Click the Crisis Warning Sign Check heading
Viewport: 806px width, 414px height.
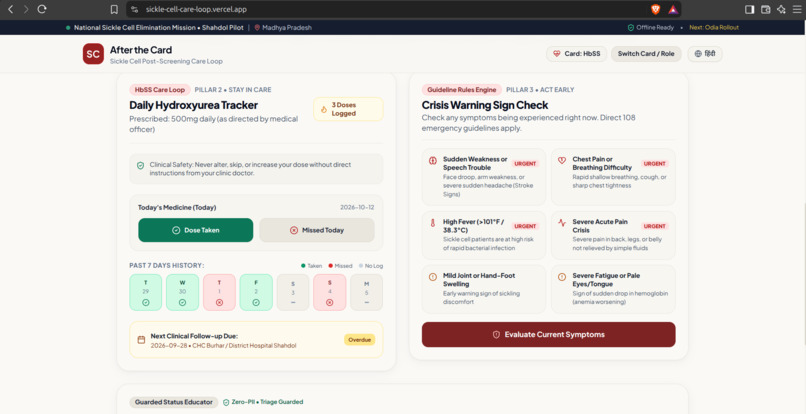click(485, 105)
